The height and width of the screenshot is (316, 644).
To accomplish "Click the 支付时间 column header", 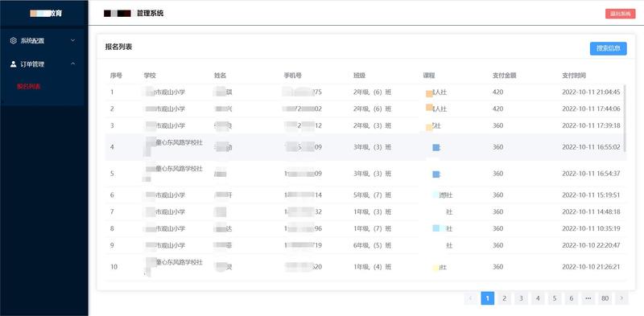I will (x=574, y=76).
